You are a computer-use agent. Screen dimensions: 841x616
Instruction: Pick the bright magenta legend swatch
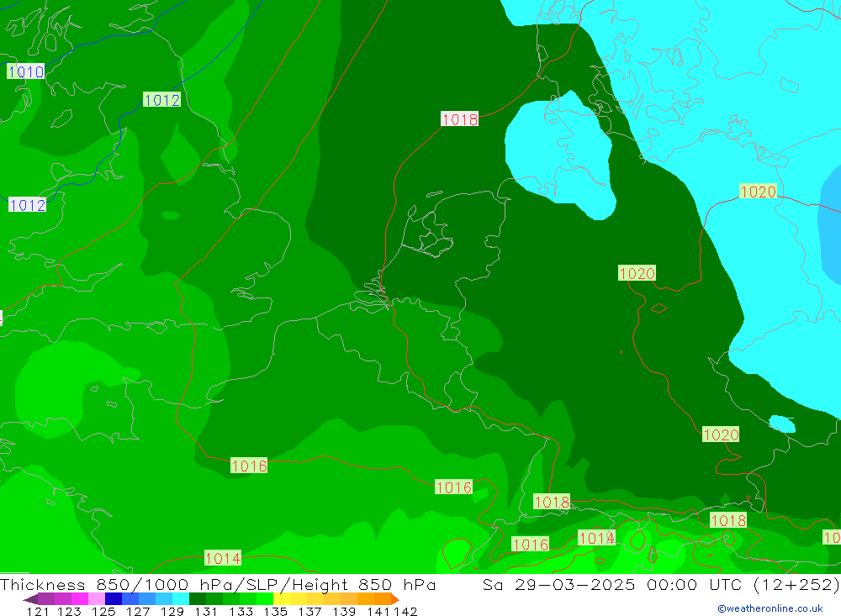tap(80, 599)
